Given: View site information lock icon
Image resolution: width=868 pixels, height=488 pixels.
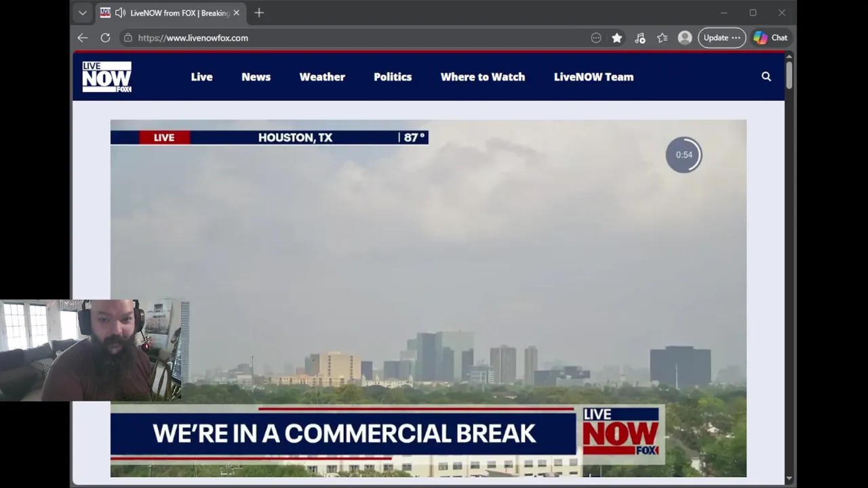Looking at the screenshot, I should point(128,38).
